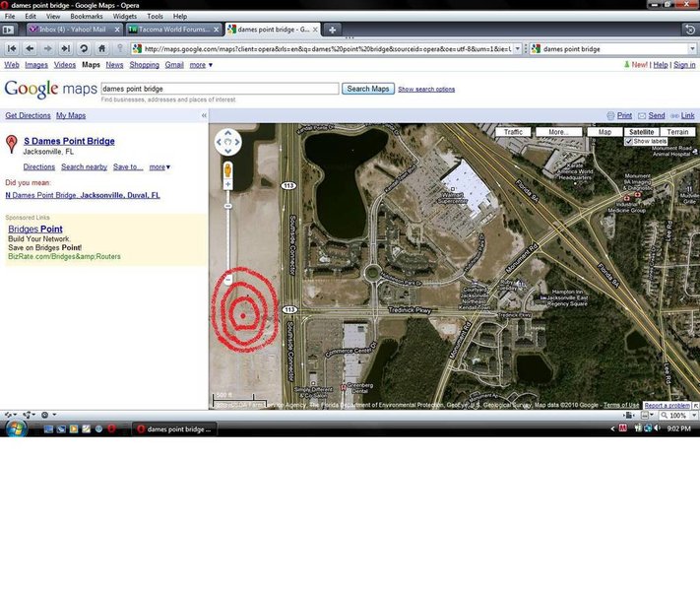Open the Bridges Point sponsored link
The image size is (700, 590).
[35, 229]
